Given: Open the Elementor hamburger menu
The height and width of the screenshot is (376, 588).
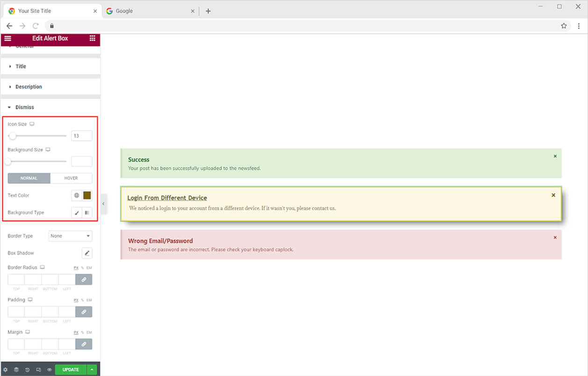Looking at the screenshot, I should pyautogui.click(x=7, y=38).
